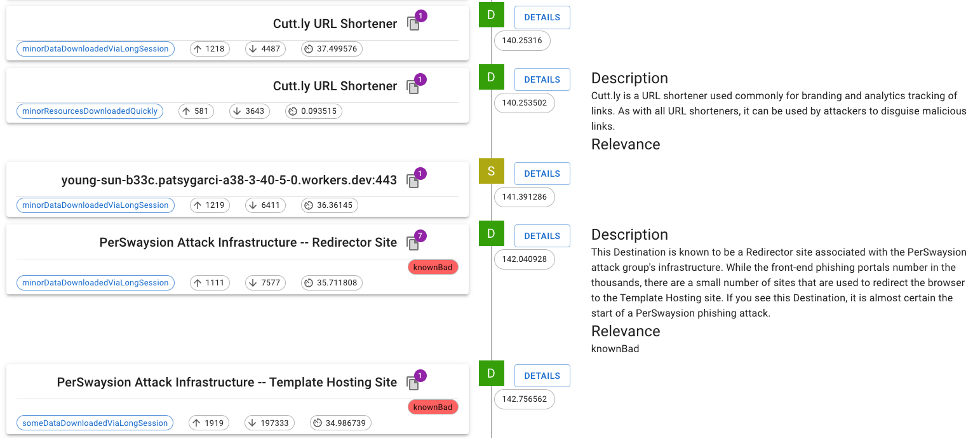
Task: Click the duration chip showing 0.093515
Action: pyautogui.click(x=314, y=111)
